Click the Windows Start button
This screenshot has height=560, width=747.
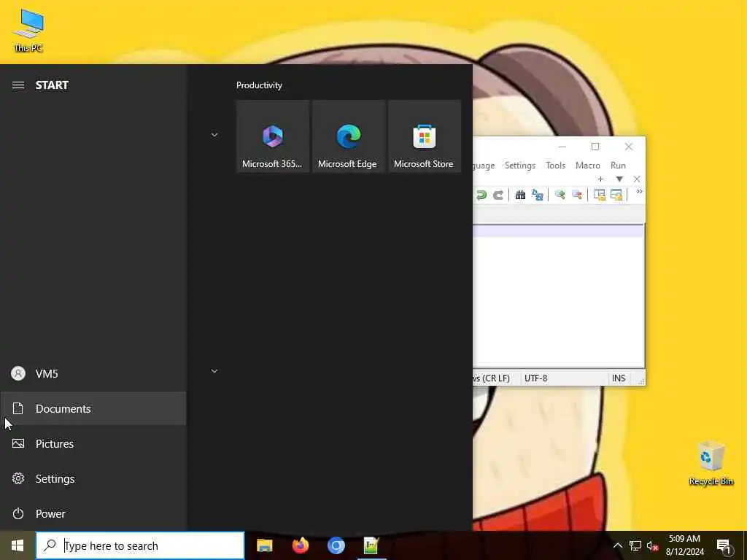coord(18,545)
